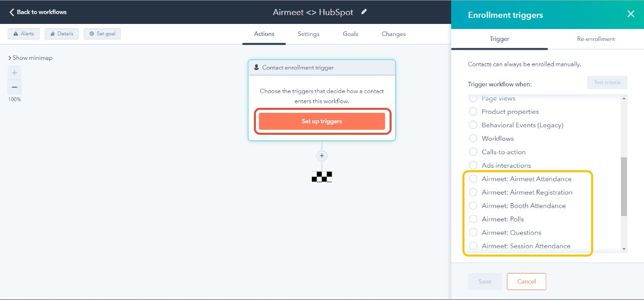Click the 100% zoom level text
644x300 pixels.
point(14,99)
